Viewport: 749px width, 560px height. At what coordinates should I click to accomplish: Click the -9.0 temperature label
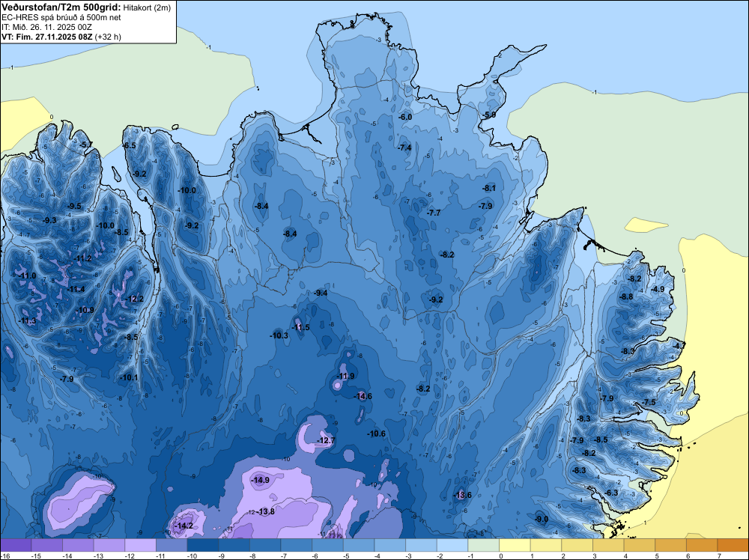(x=542, y=519)
